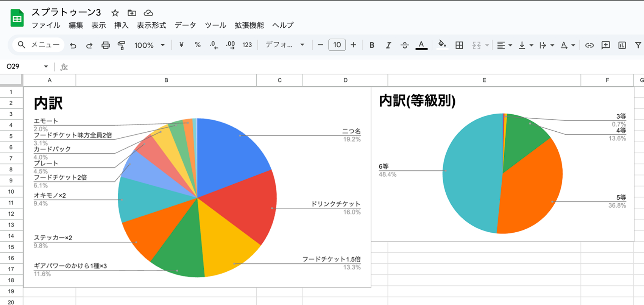Insert a comment
The width and height of the screenshot is (644, 305).
point(606,45)
